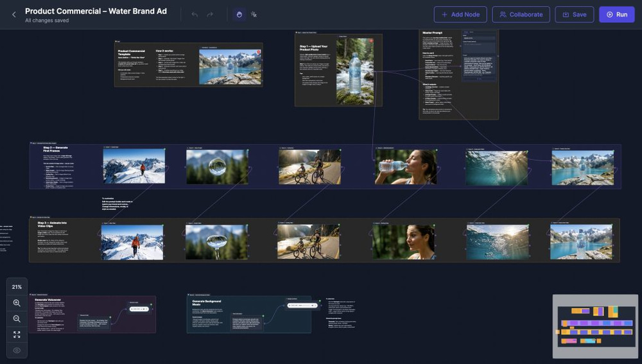
Task: Click the Product Commercial project title
Action: click(x=96, y=11)
